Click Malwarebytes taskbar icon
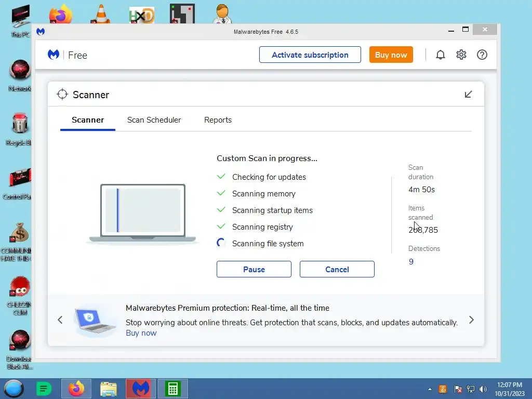Image resolution: width=532 pixels, height=399 pixels. pyautogui.click(x=141, y=389)
